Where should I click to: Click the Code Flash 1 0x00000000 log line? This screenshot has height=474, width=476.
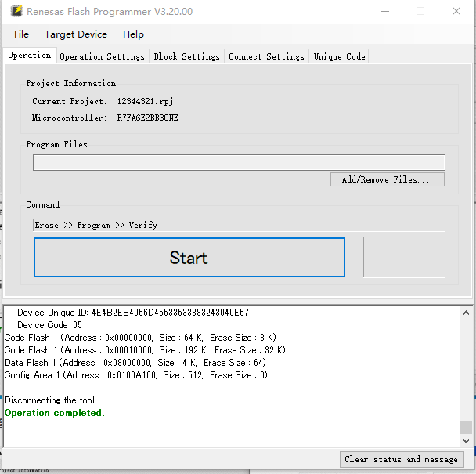(x=140, y=338)
